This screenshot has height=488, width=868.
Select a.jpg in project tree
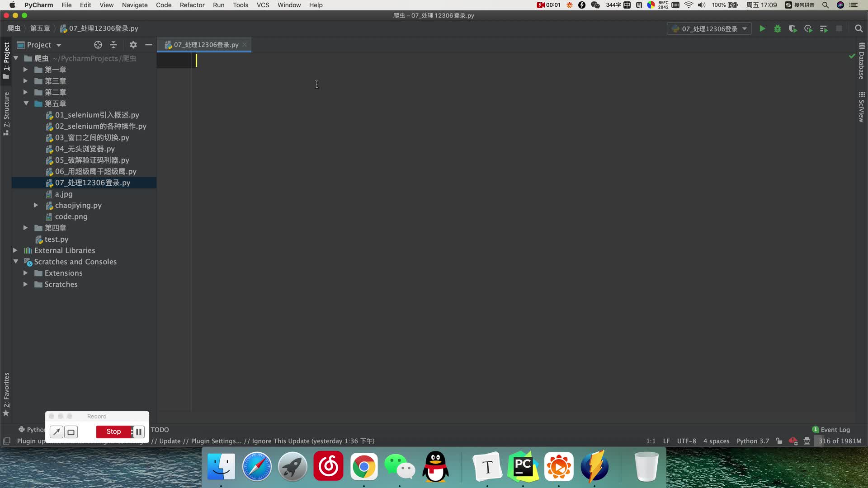pyautogui.click(x=64, y=194)
